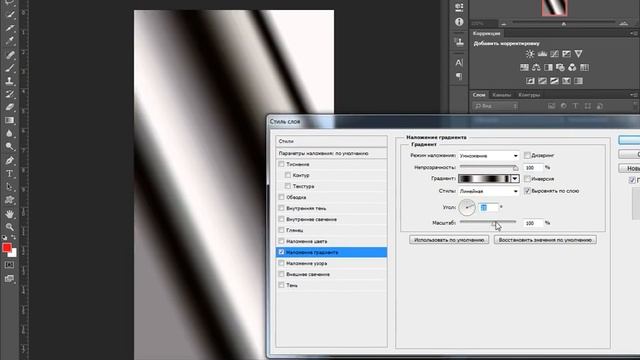The width and height of the screenshot is (640, 360).
Task: Select the Eraser tool
Action: click(10, 107)
